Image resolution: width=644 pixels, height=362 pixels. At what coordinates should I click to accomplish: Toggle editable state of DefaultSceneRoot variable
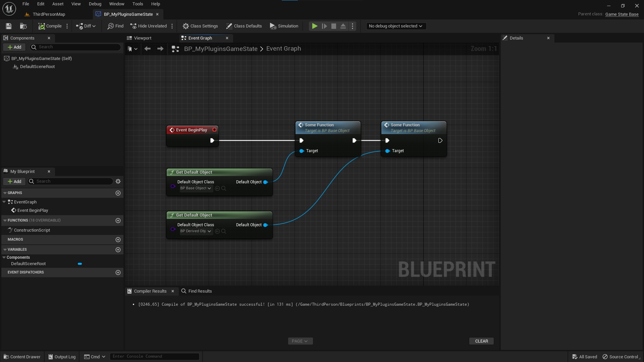pos(79,264)
